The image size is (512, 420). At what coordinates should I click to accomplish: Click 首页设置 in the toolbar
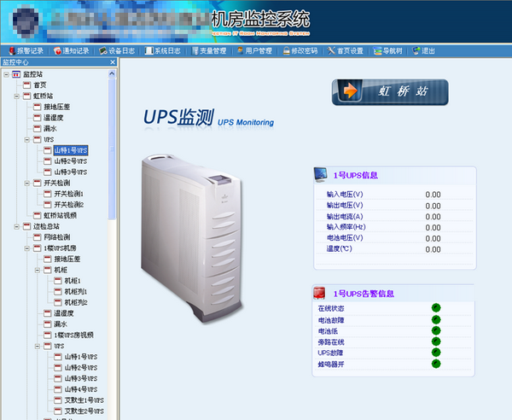(332, 50)
